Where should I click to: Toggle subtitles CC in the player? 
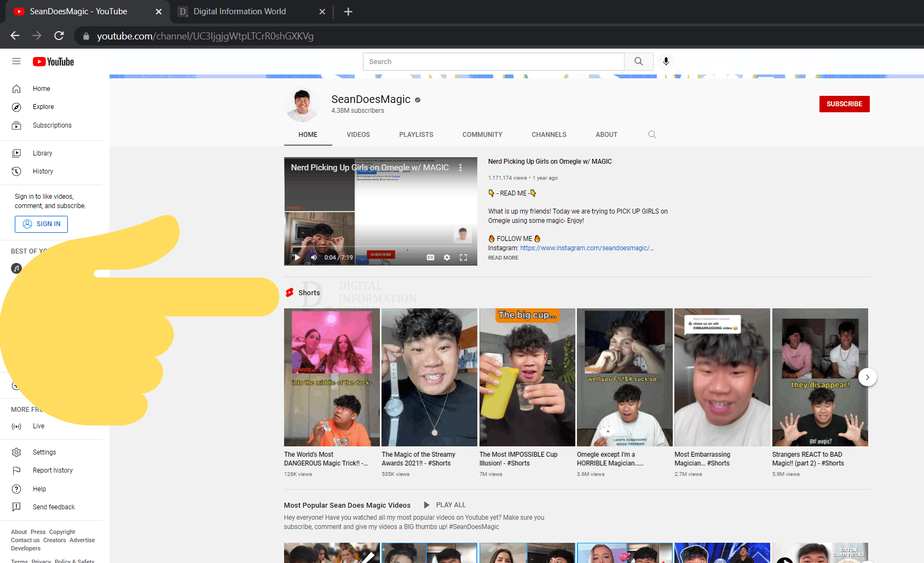(430, 257)
